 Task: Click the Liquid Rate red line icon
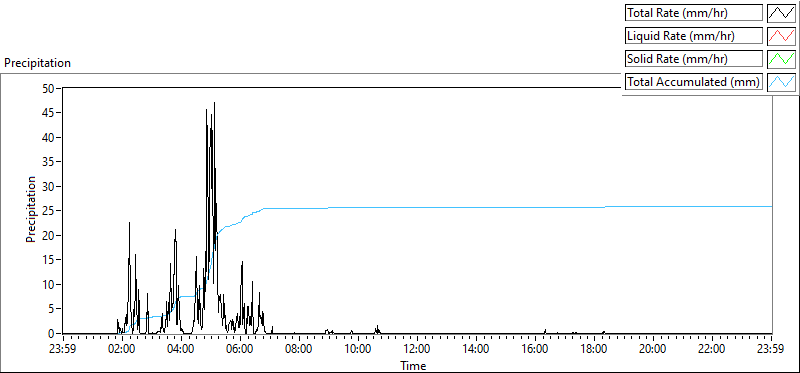pyautogui.click(x=781, y=36)
